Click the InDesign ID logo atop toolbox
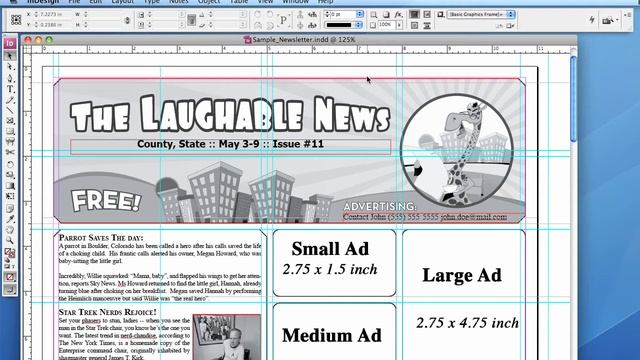Screen dimensions: 640x360 click(10, 43)
